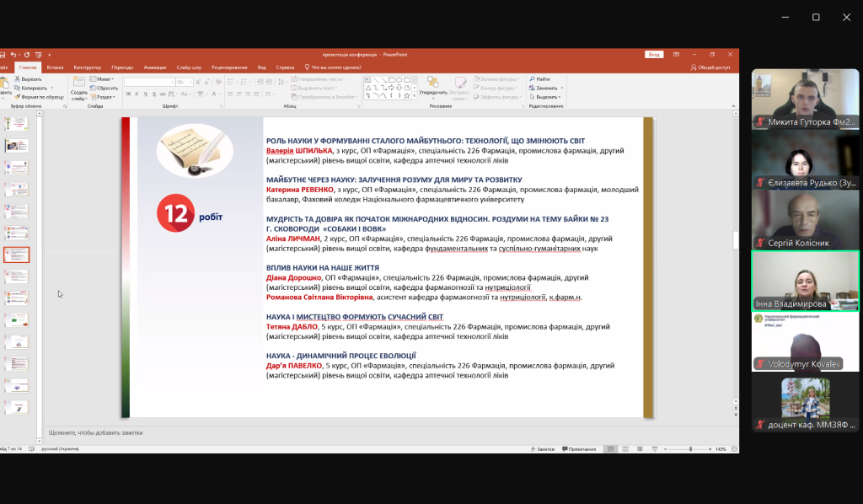
Task: Click zoom slider handle in status bar
Action: click(x=690, y=449)
